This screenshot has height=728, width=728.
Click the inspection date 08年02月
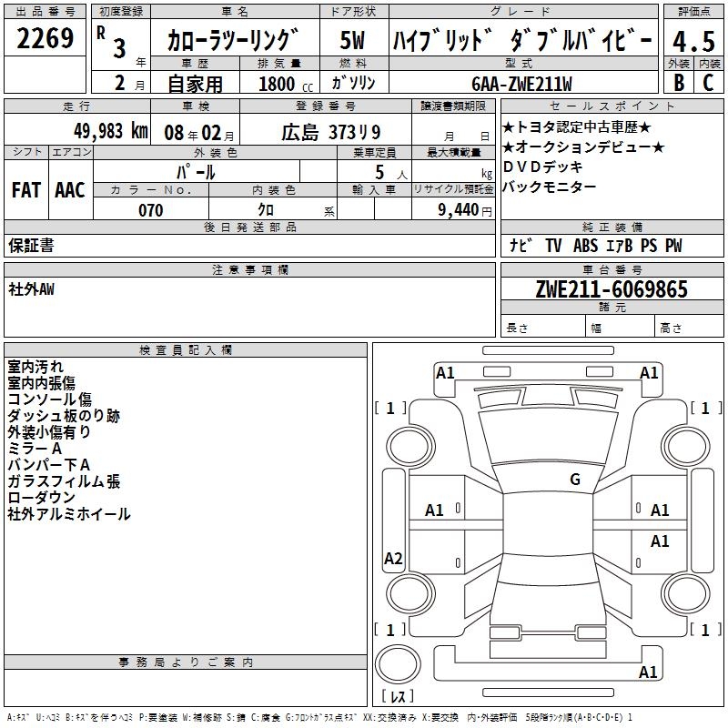click(x=199, y=133)
